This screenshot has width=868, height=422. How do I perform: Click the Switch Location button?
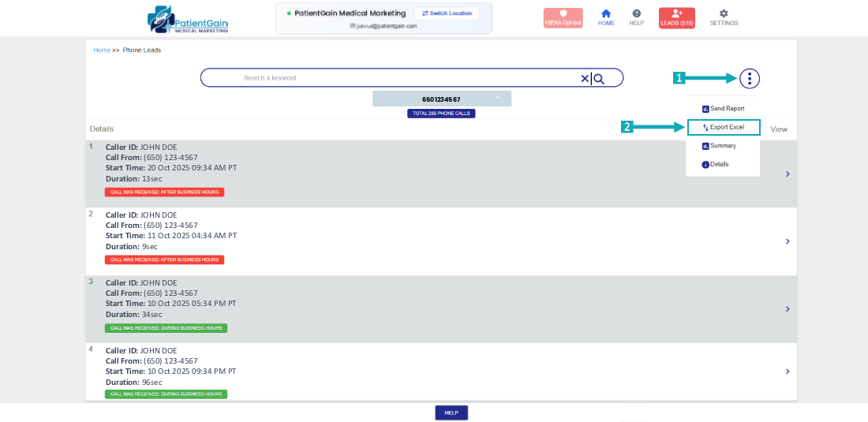coord(447,13)
